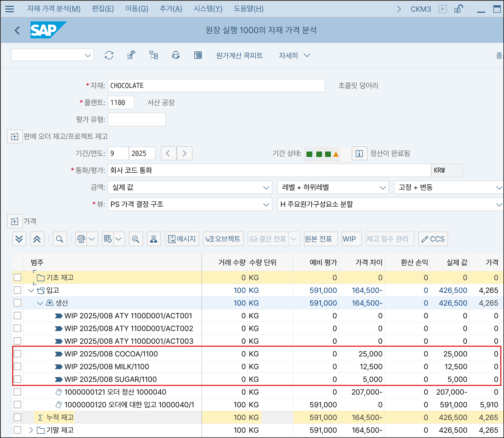Check the 생산 row checkbox

point(17,303)
